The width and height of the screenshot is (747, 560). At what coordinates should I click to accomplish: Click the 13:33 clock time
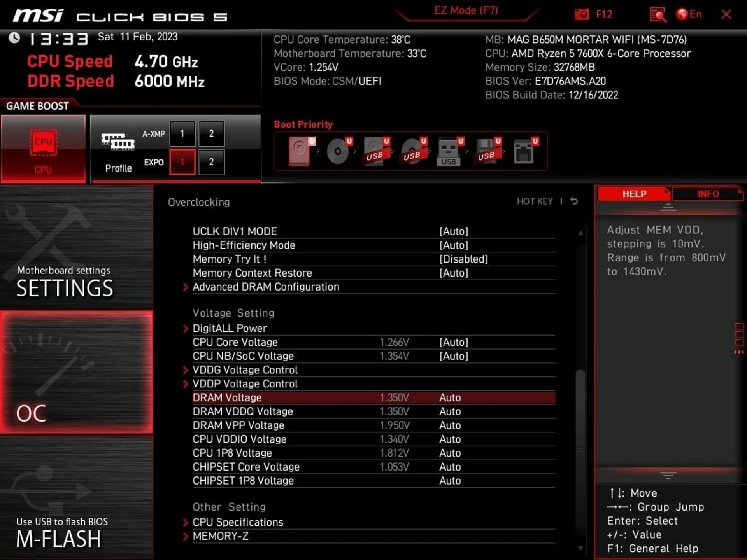coord(59,39)
